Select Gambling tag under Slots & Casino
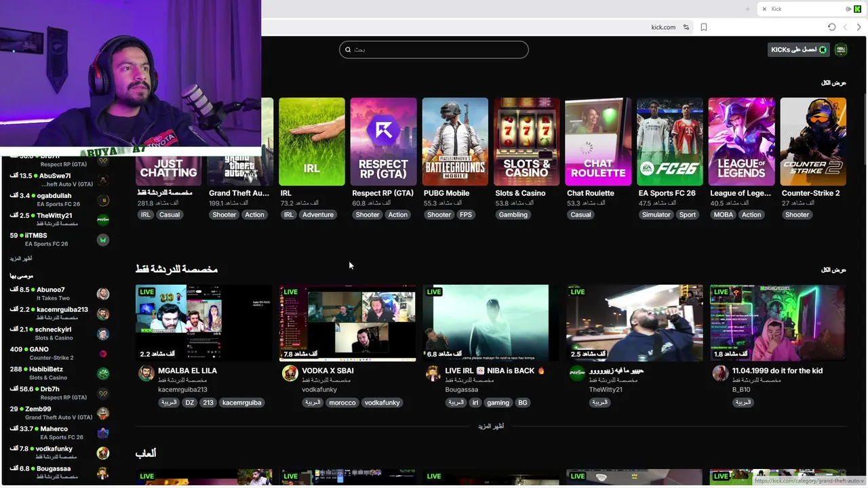 (x=513, y=215)
